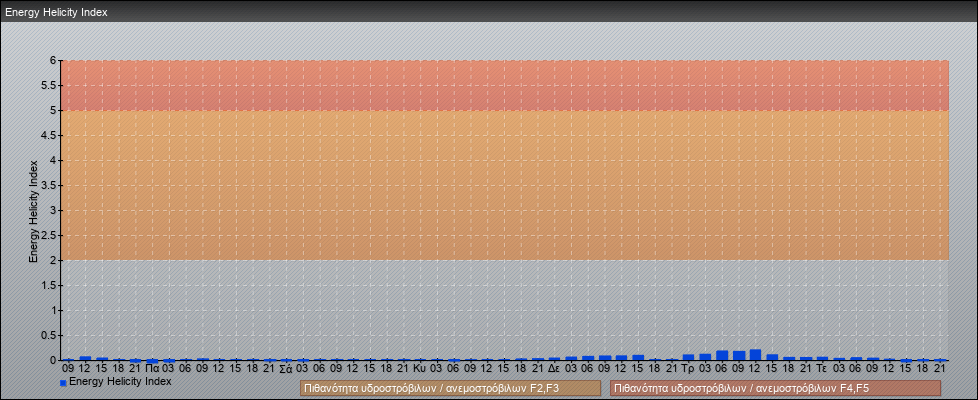The width and height of the screenshot is (978, 400).
Task: Click the Σά day label on x-axis
Action: click(x=285, y=368)
